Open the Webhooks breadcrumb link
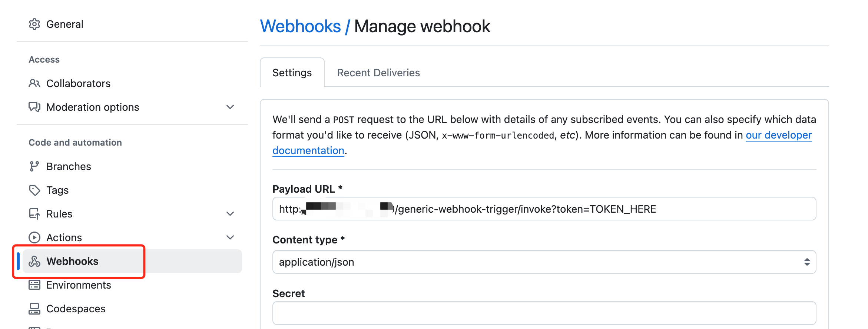 (x=300, y=26)
